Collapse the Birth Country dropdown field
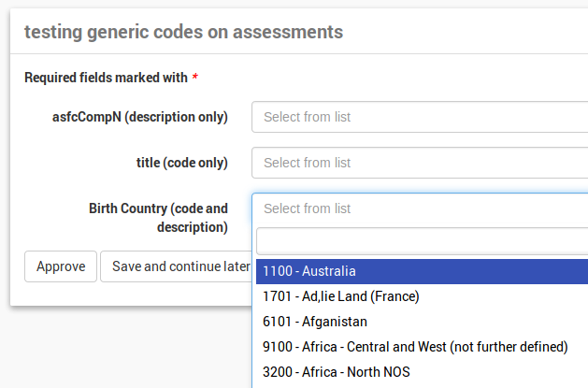 [x=421, y=208]
